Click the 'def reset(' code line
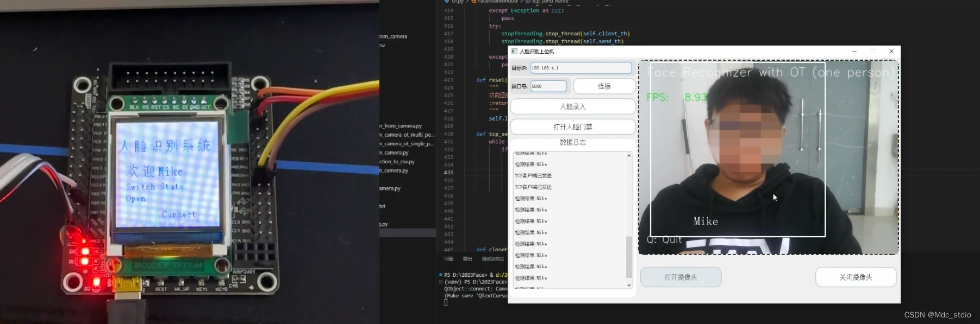This screenshot has height=324, width=980. (491, 80)
